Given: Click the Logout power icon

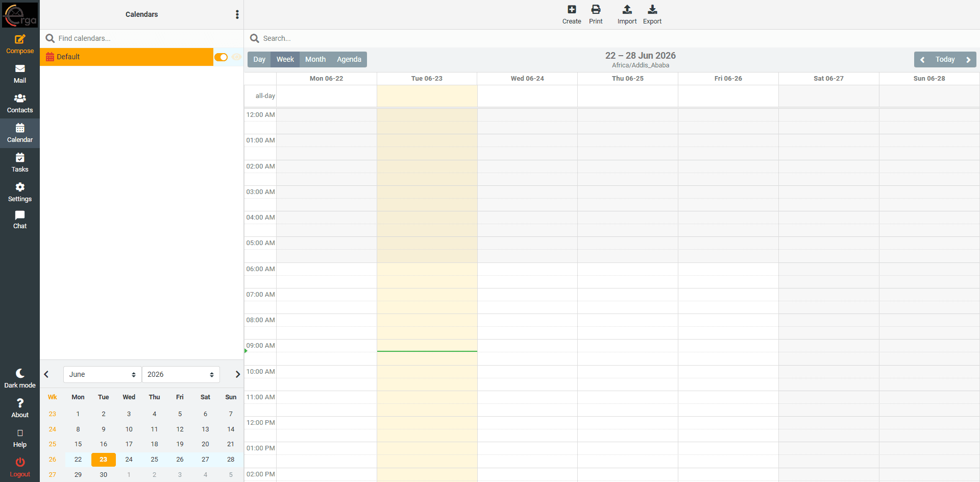Looking at the screenshot, I should (20, 467).
